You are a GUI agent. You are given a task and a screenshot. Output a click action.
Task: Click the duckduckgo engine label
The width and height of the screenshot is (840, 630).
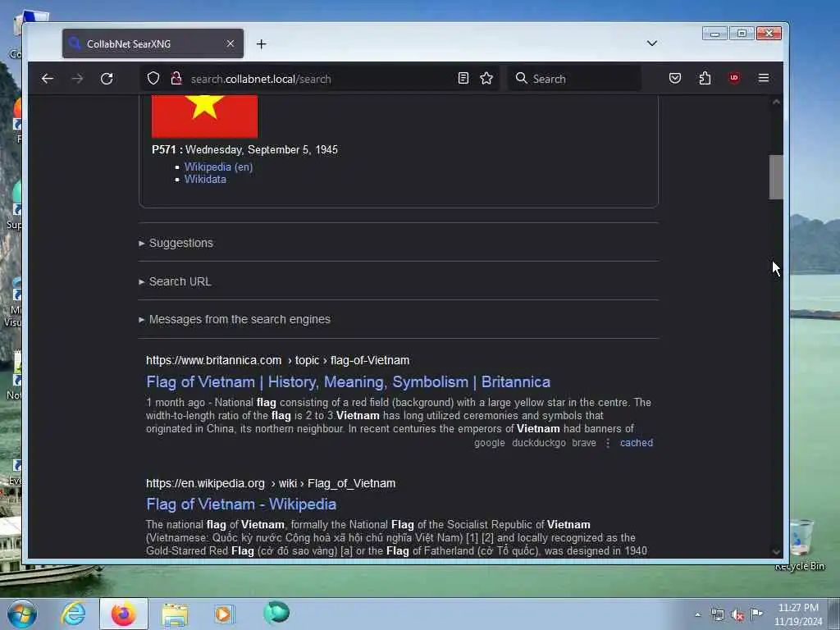pyautogui.click(x=538, y=443)
